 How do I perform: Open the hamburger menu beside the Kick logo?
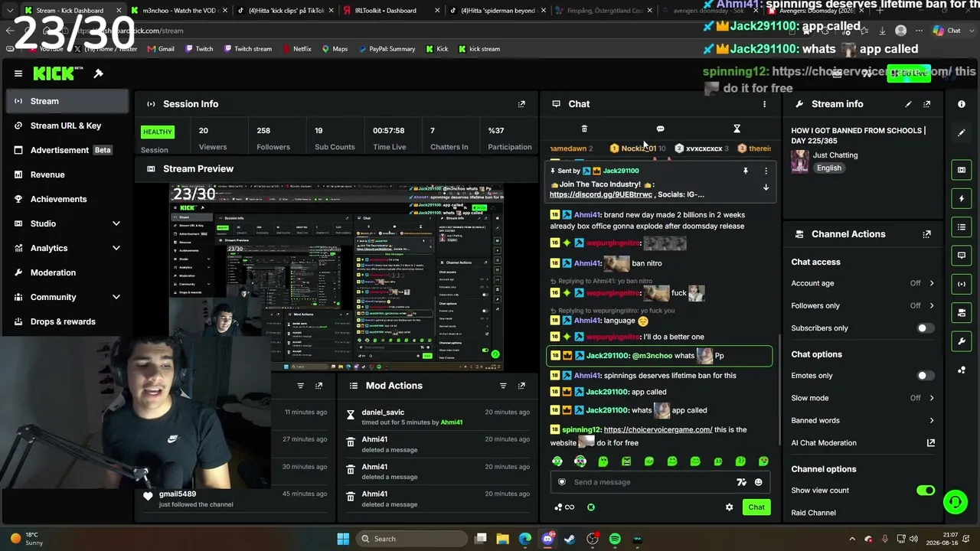tap(18, 73)
